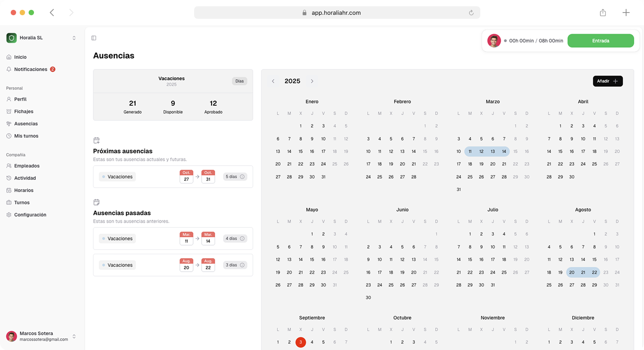Reload the page using the refresh icon
This screenshot has width=644, height=350.
point(471,13)
